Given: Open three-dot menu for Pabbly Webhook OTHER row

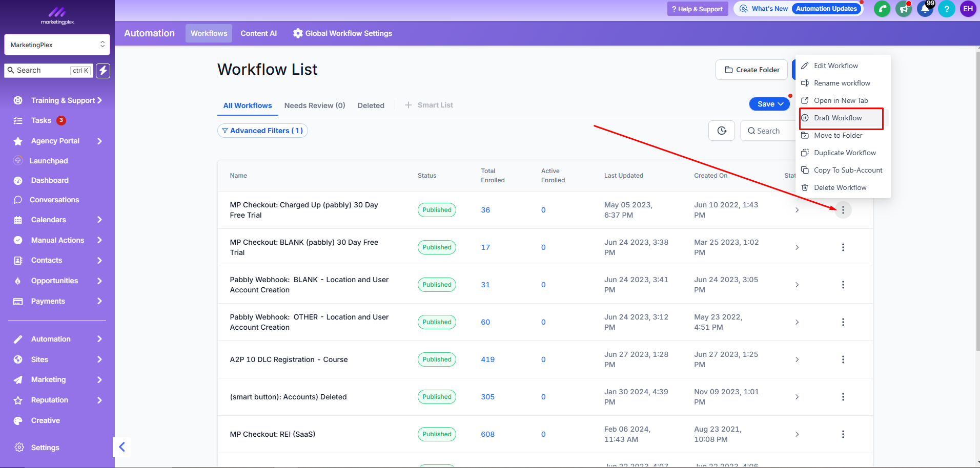Looking at the screenshot, I should point(843,322).
